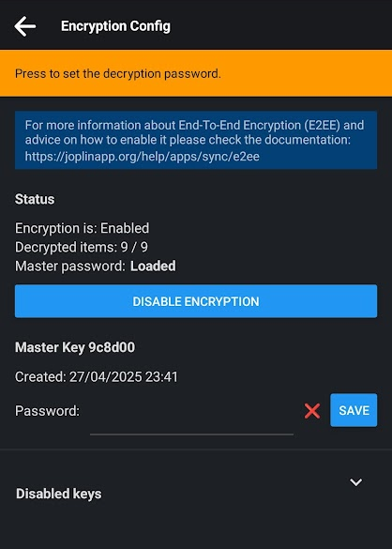392x549 pixels.
Task: Select the Decrypted items 9 / 9 line
Action: pos(82,247)
